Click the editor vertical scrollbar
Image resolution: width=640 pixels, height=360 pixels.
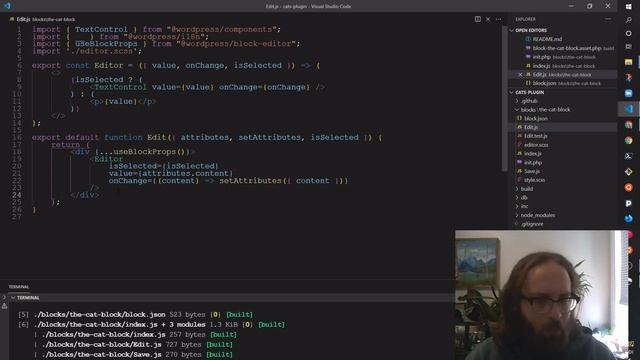(504, 100)
